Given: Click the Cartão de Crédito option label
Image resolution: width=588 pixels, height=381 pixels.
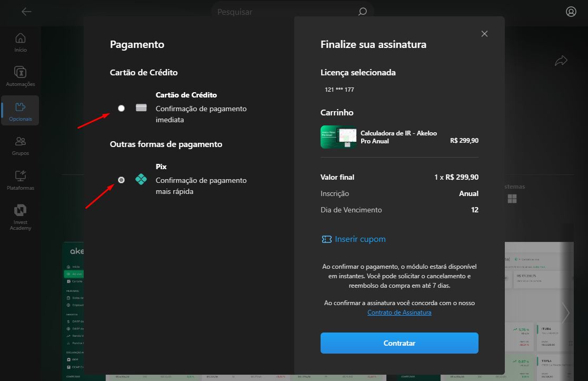Looking at the screenshot, I should pyautogui.click(x=186, y=95).
